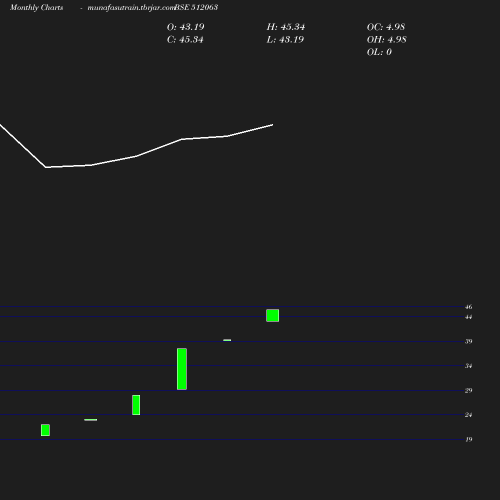Click the high value 'H: 45.34'

(286, 27)
